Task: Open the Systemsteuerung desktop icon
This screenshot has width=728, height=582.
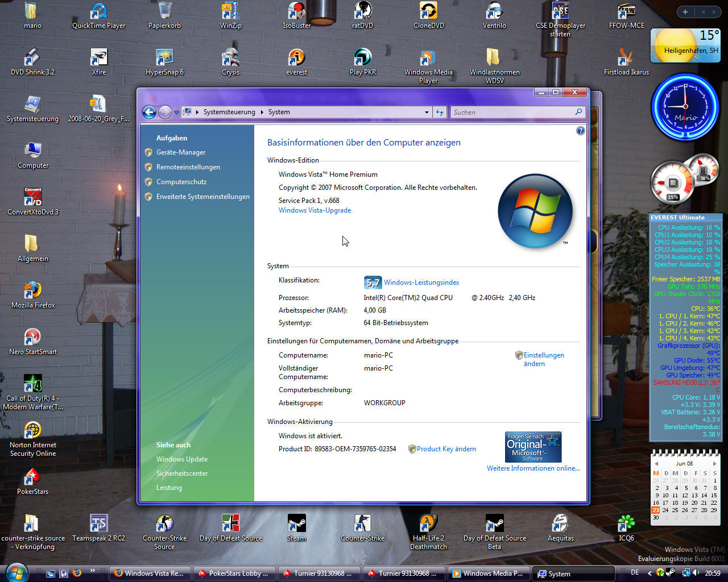Action: pyautogui.click(x=32, y=109)
